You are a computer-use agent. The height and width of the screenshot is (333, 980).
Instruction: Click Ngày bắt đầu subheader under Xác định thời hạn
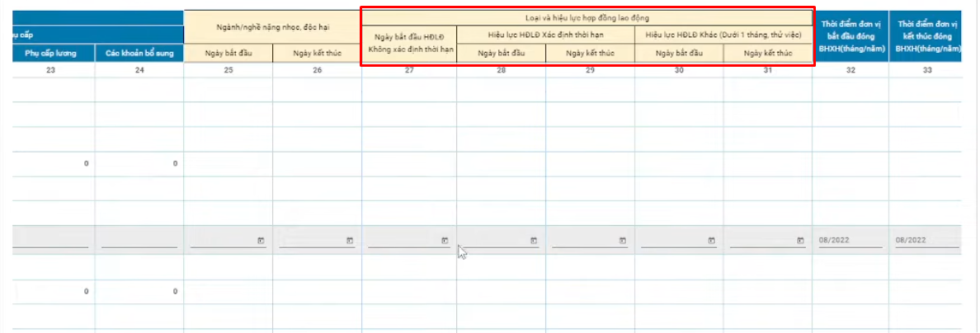[x=502, y=54]
